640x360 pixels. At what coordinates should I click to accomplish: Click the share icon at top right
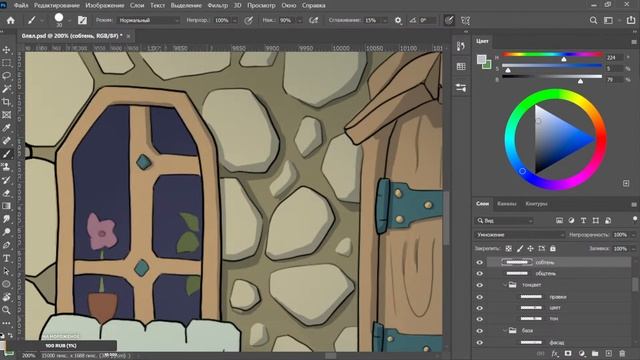pyautogui.click(x=631, y=20)
